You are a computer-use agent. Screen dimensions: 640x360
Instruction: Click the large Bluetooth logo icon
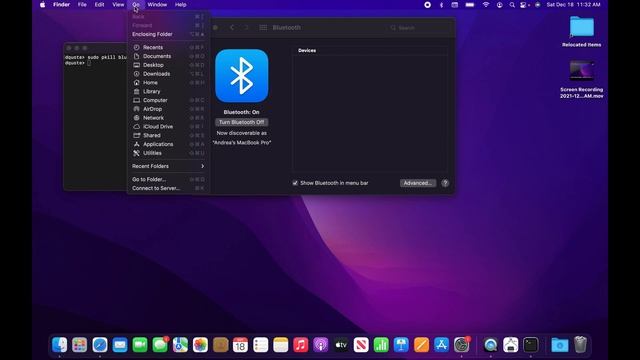[242, 76]
